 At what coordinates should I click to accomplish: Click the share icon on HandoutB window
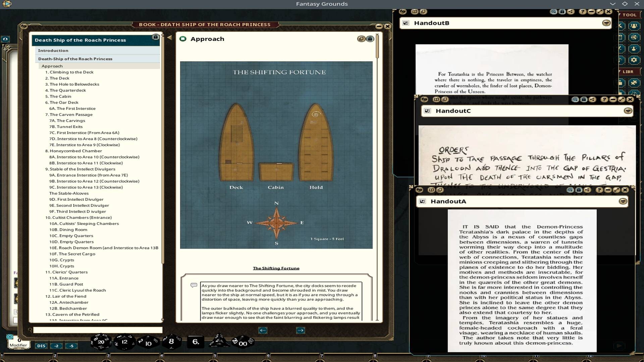(571, 12)
